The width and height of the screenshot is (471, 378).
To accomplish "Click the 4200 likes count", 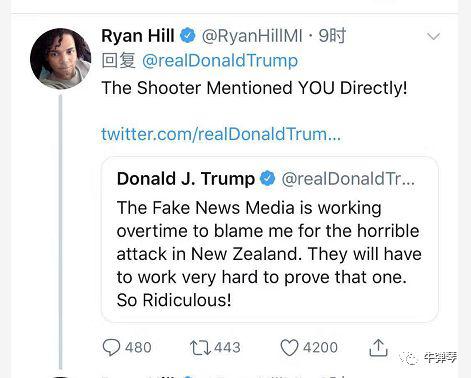I will [320, 348].
